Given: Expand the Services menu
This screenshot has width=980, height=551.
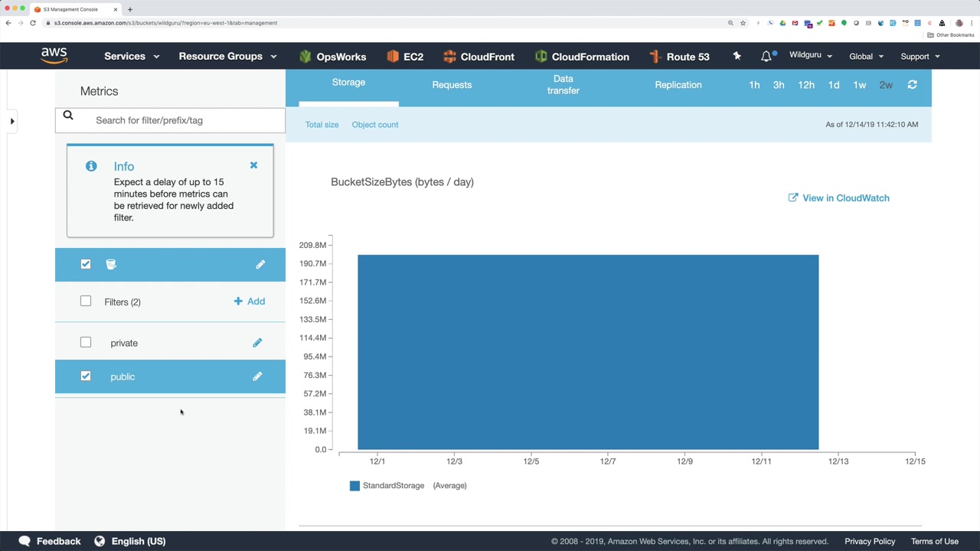Looking at the screenshot, I should pos(132,57).
